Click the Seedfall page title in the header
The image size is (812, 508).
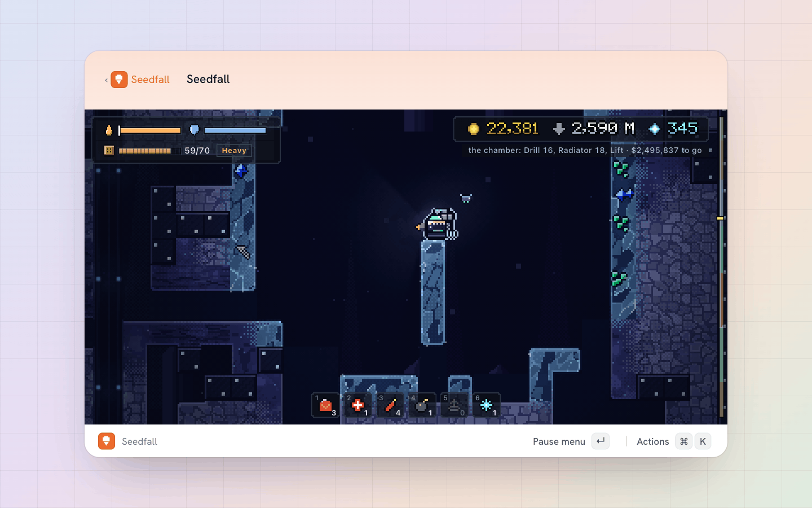tap(208, 79)
